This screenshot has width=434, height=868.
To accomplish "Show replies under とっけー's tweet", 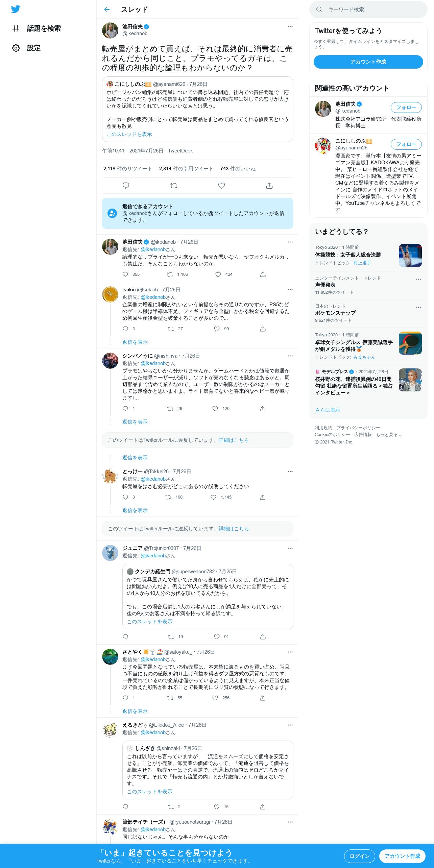I will [x=135, y=510].
